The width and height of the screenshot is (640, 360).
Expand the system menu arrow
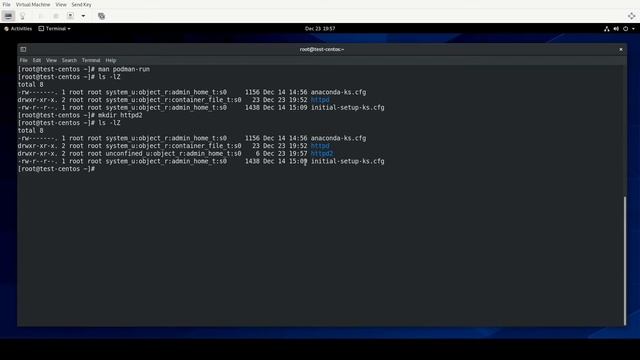point(633,29)
